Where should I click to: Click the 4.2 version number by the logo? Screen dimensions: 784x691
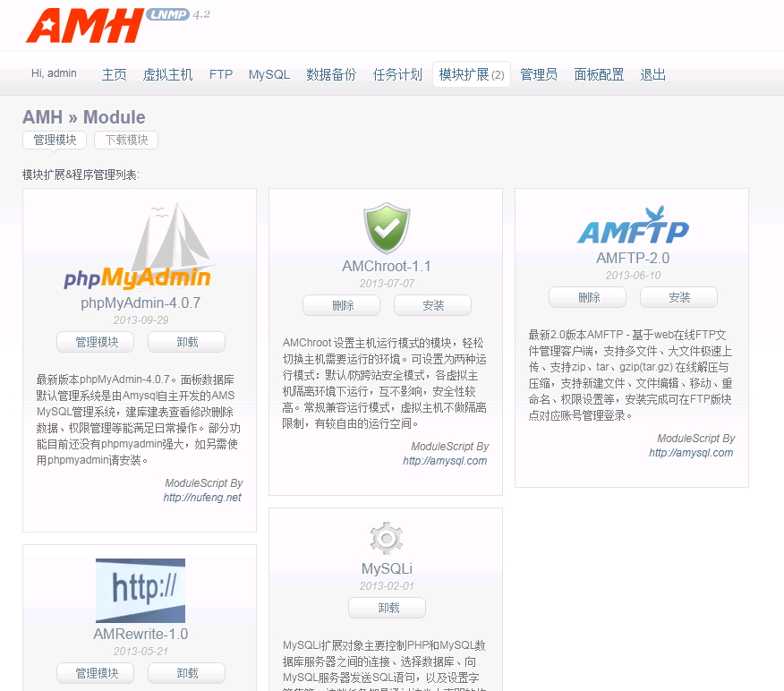point(201,15)
